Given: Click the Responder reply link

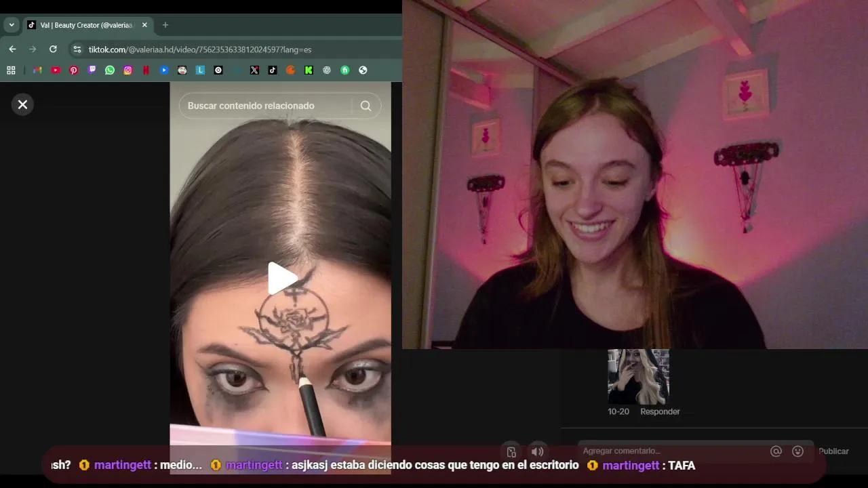Looking at the screenshot, I should (x=660, y=411).
